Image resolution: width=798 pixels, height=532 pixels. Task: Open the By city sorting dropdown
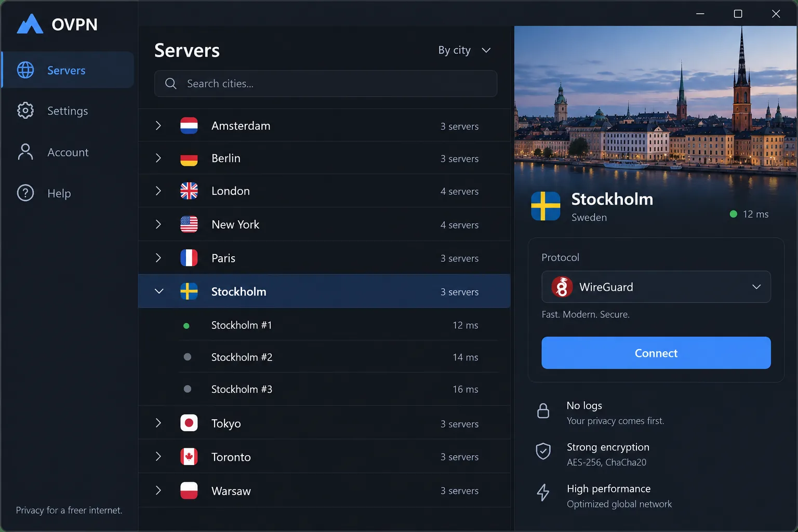(464, 50)
